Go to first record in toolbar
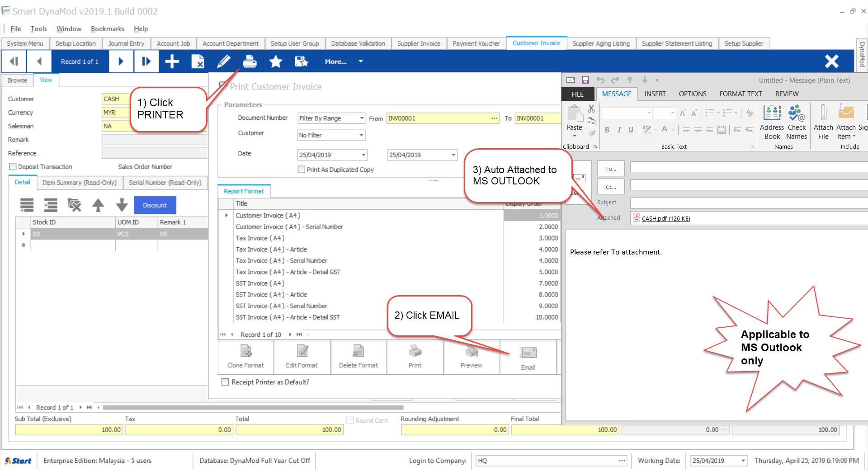 click(x=14, y=61)
